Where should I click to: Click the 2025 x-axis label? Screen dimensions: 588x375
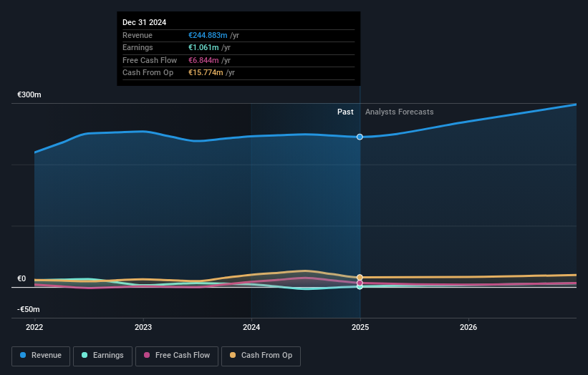tap(360, 328)
